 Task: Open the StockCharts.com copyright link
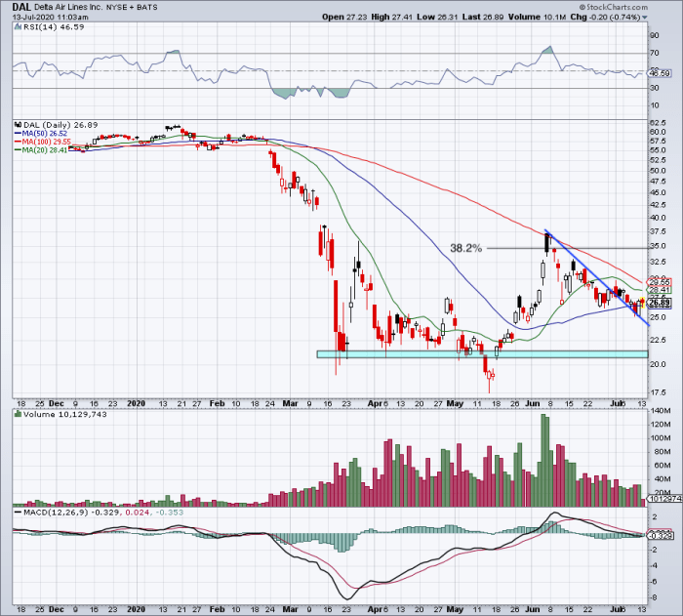point(614,7)
